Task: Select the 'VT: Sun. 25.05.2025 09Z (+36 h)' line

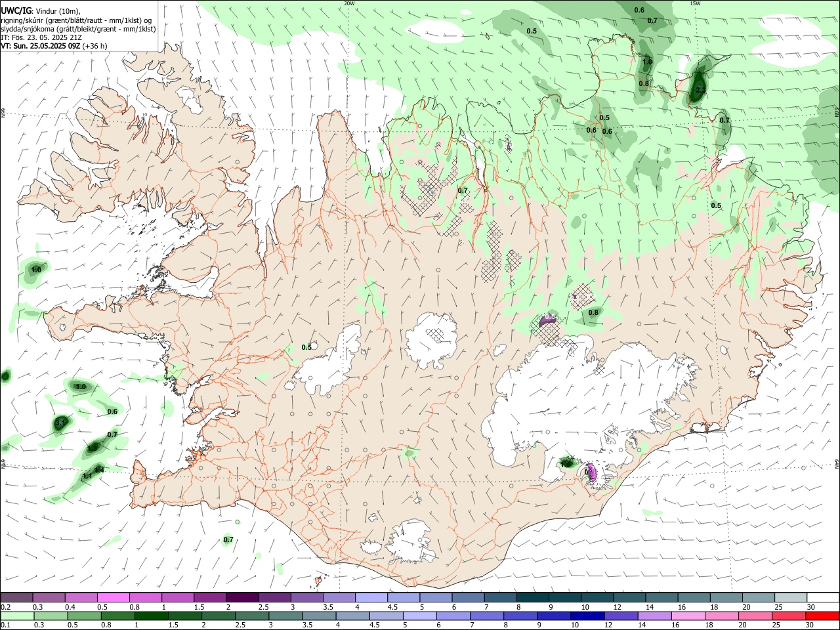Action: pyautogui.click(x=54, y=46)
